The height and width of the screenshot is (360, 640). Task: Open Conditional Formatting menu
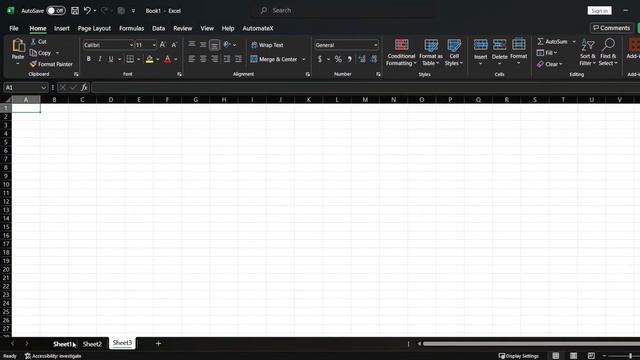click(401, 52)
